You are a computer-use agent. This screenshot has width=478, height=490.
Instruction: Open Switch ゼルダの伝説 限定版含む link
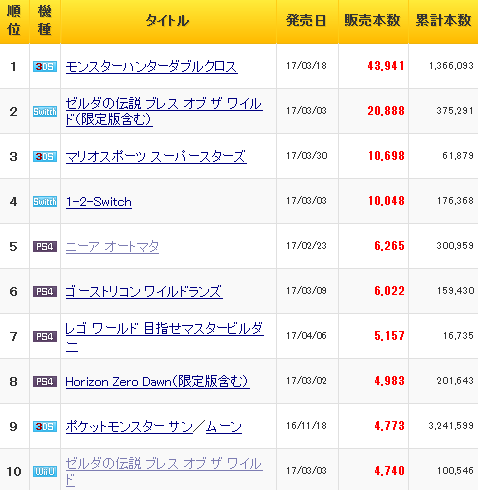point(164,111)
